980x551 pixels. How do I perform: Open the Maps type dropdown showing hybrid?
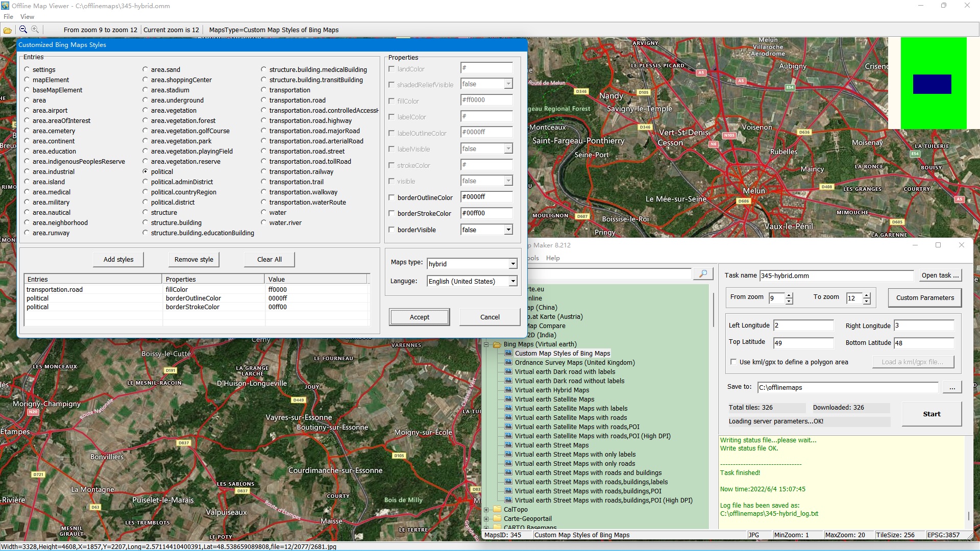(513, 264)
